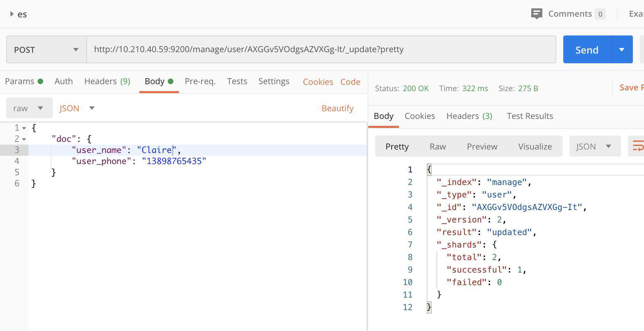The width and height of the screenshot is (644, 331).
Task: Open the response Headers (3) tab
Action: point(469,116)
